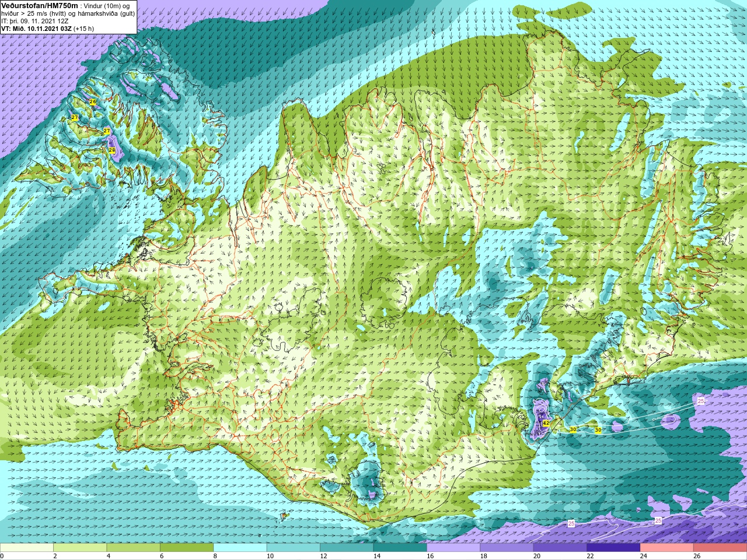747x560 pixels.
Task: Click the olive green 6–8 m/s legend swatch
Action: coord(187,548)
